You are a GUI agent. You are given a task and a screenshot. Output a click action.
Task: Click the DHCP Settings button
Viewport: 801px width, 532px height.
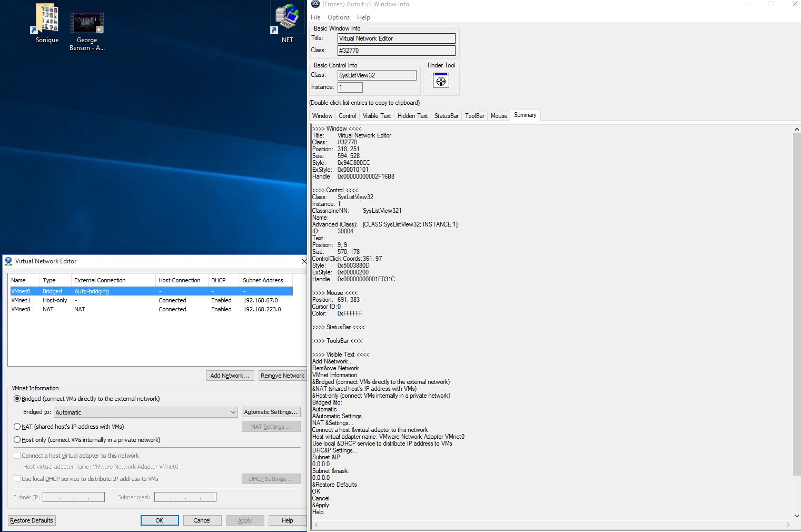pyautogui.click(x=271, y=479)
